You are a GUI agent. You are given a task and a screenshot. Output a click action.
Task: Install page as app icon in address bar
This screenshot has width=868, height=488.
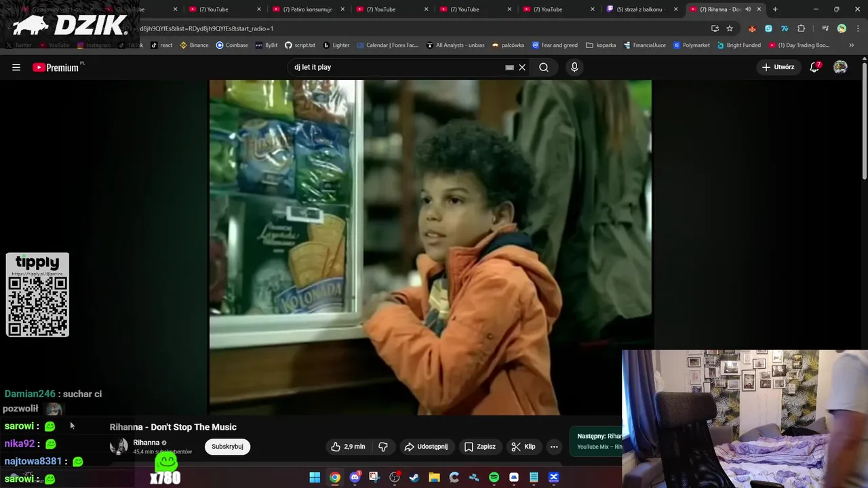click(x=715, y=28)
